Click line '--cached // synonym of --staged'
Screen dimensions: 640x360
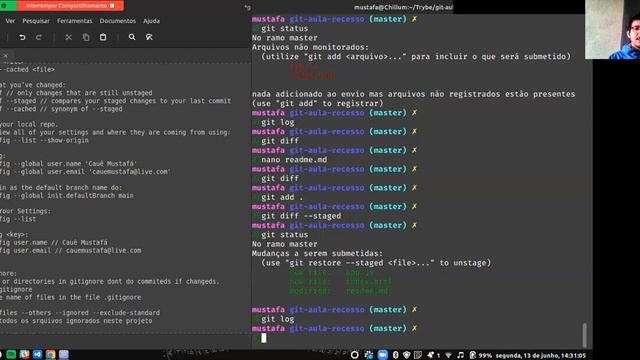coord(61,109)
